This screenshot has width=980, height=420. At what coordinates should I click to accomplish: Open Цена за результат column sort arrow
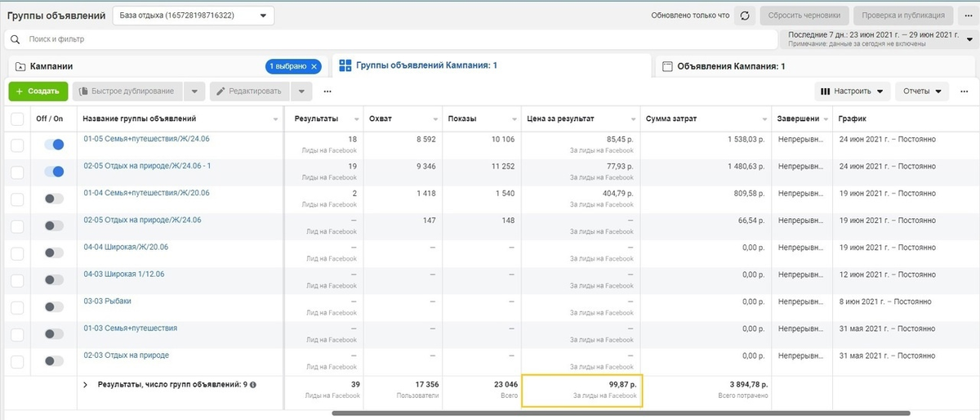pos(634,119)
